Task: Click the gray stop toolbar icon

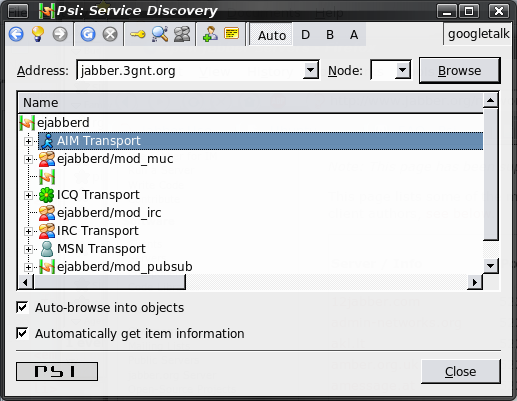Action: [110, 34]
